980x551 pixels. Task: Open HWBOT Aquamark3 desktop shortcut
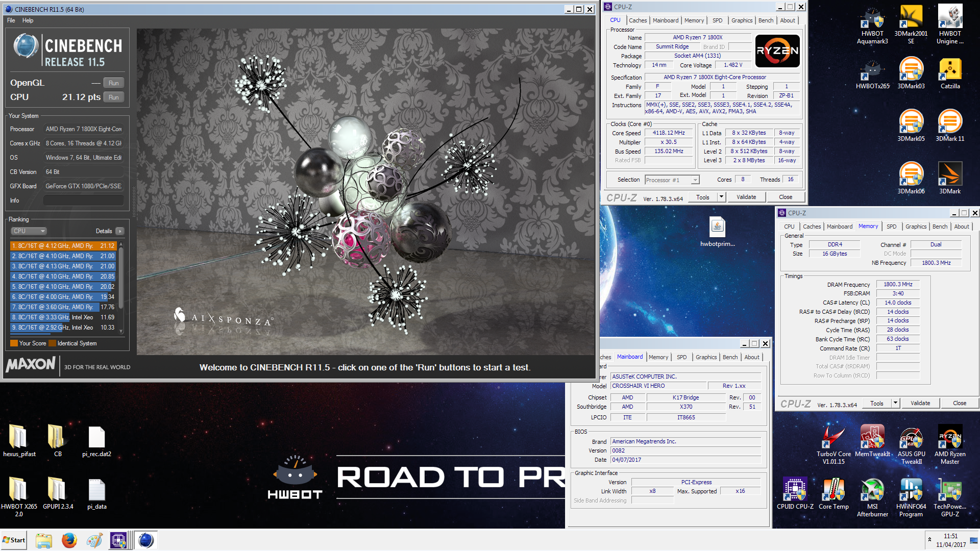872,24
